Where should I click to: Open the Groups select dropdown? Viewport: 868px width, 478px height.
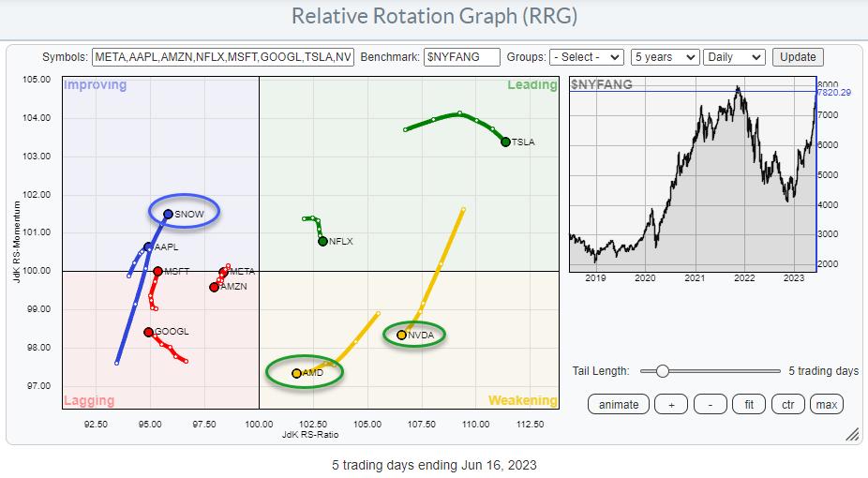(587, 57)
